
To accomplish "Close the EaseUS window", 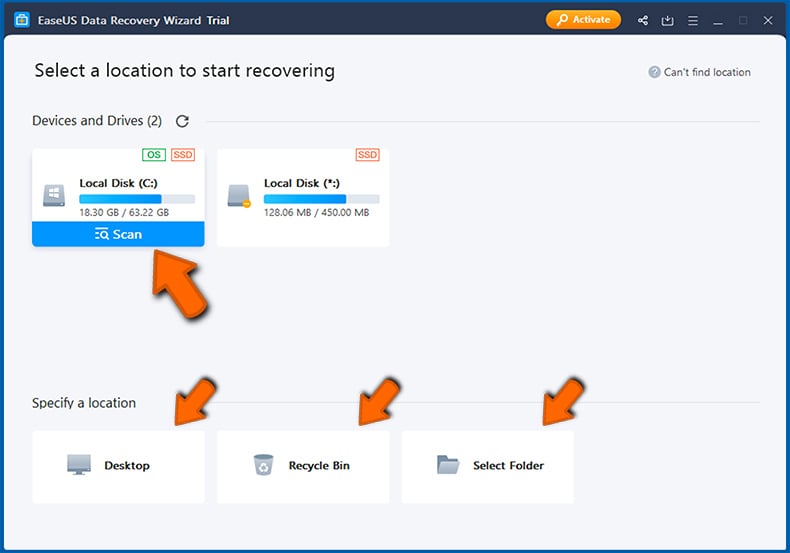I will coord(768,21).
